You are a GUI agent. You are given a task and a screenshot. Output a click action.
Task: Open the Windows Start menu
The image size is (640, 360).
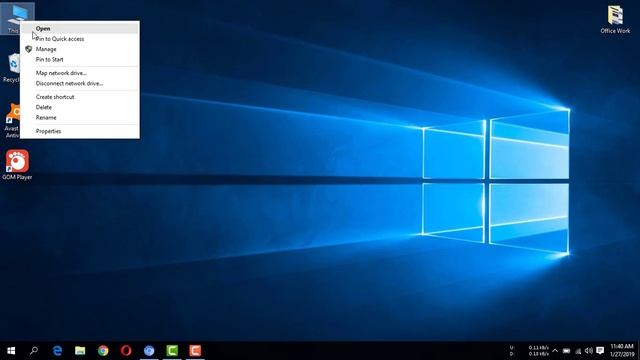[11, 351]
